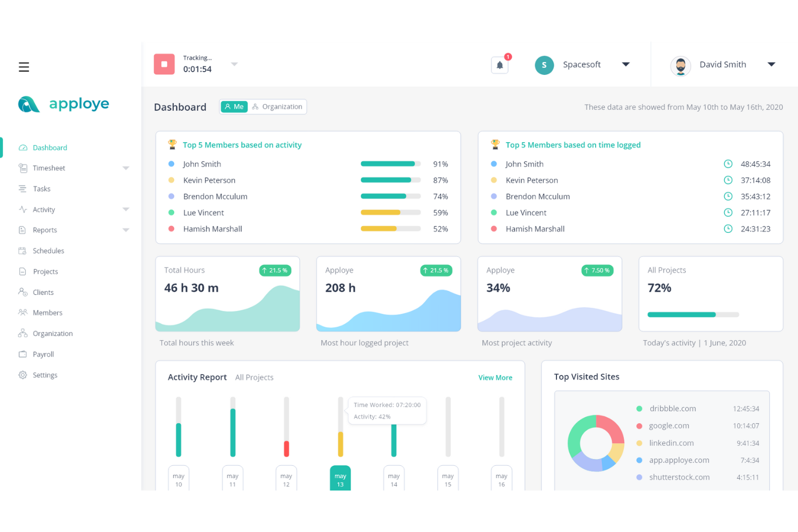Open the Spacesoft organization dropdown
Image resolution: width=798 pixels, height=532 pixels.
[626, 64]
